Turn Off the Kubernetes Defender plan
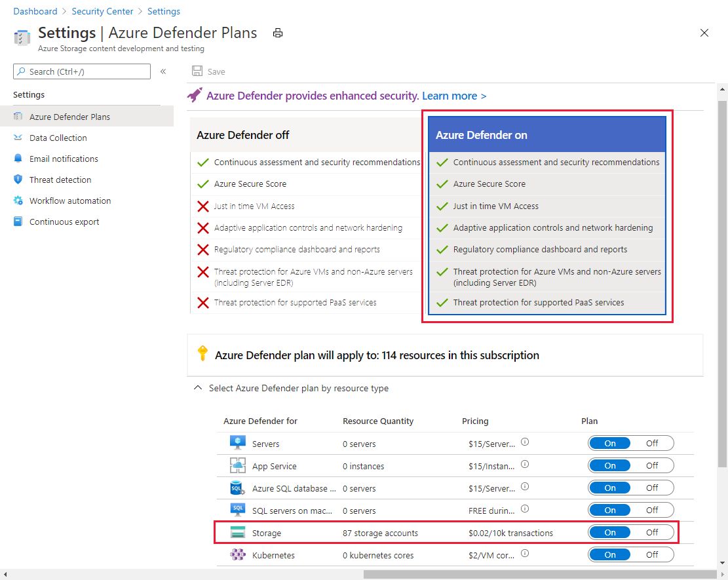Image resolution: width=728 pixels, height=580 pixels. tap(652, 555)
